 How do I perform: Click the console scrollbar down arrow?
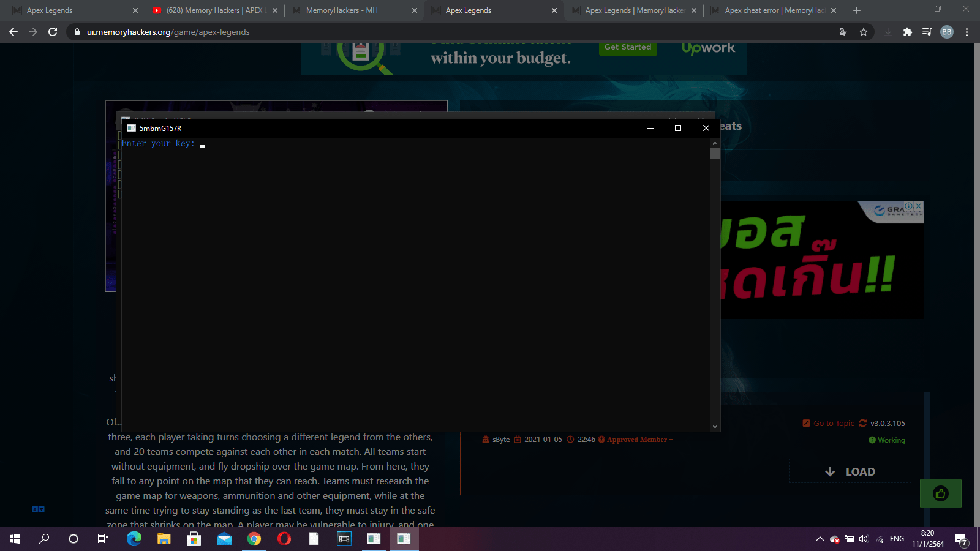[715, 427]
